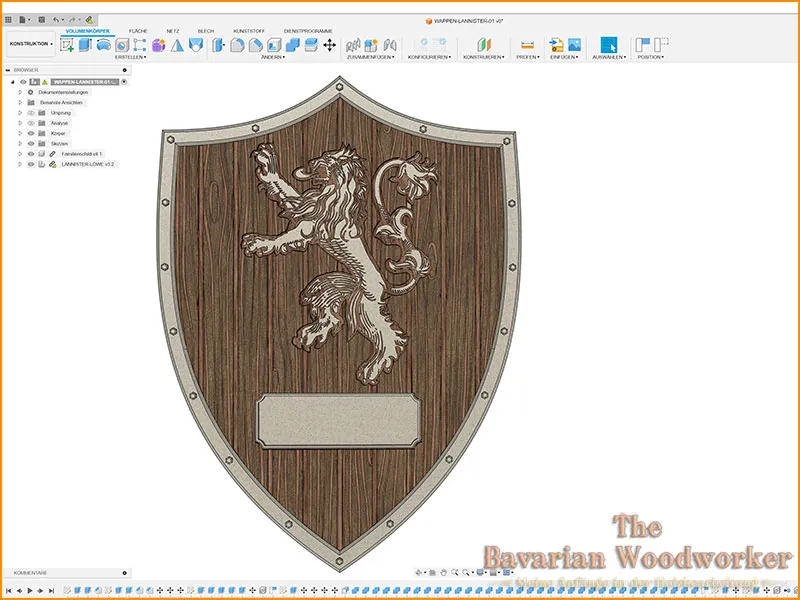This screenshot has height=600, width=800.
Task: Expand the Ursprung node
Action: (20, 113)
